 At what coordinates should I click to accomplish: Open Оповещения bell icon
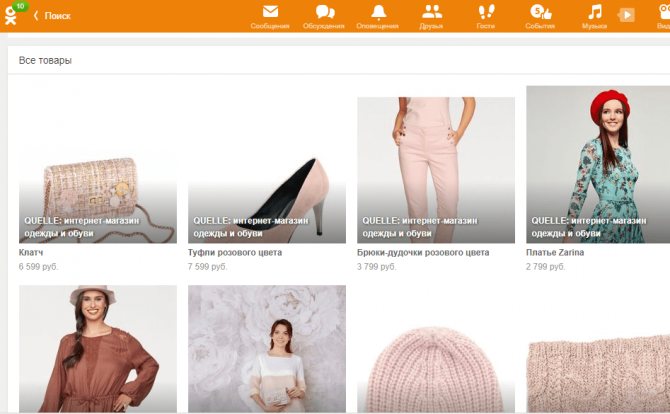tap(379, 12)
